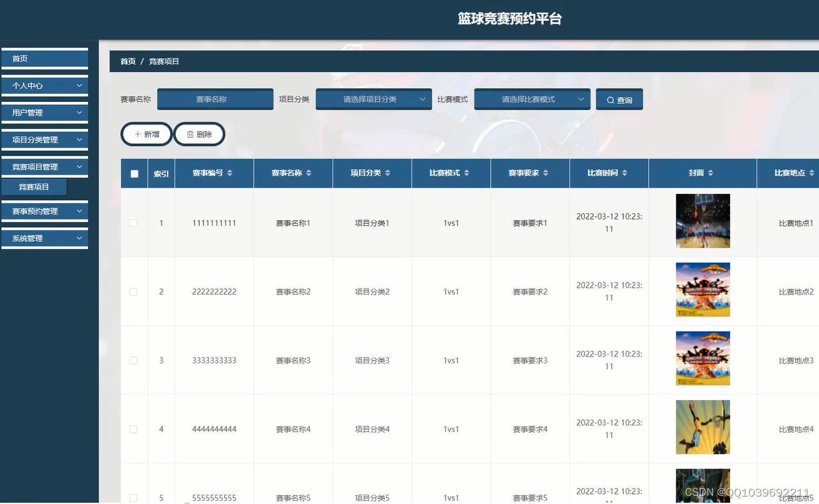
Task: Select cell 2222222222
Action: [214, 292]
